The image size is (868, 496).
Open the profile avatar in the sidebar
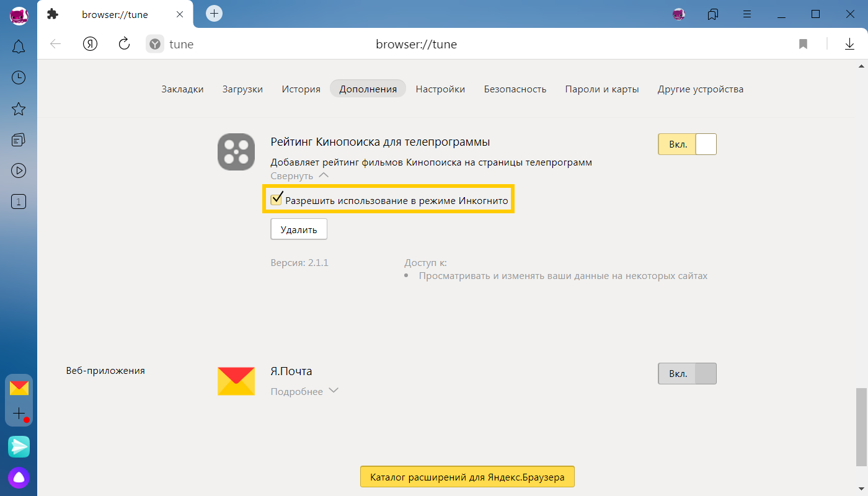pyautogui.click(x=19, y=15)
